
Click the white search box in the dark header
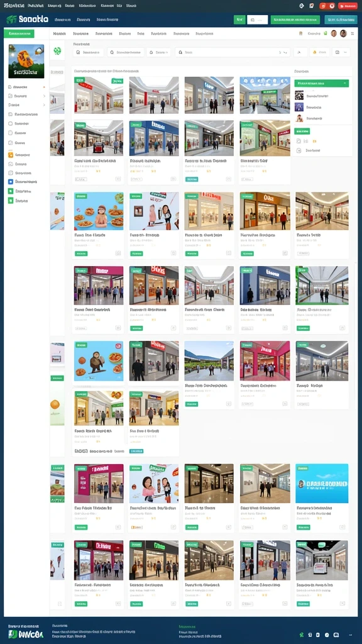click(257, 19)
